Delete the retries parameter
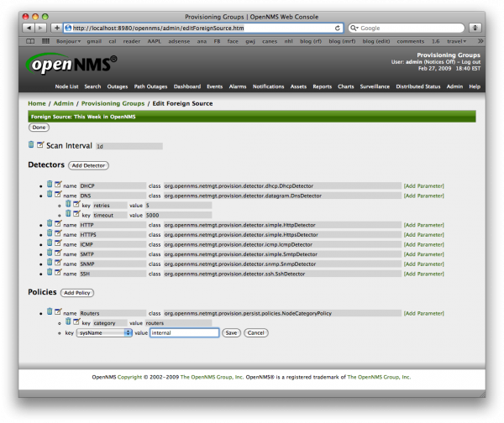 point(68,204)
